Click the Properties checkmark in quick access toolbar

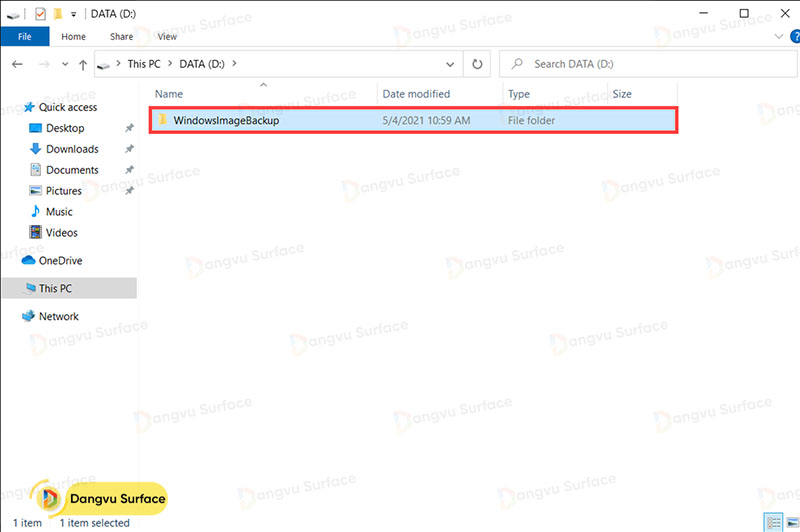coord(40,14)
